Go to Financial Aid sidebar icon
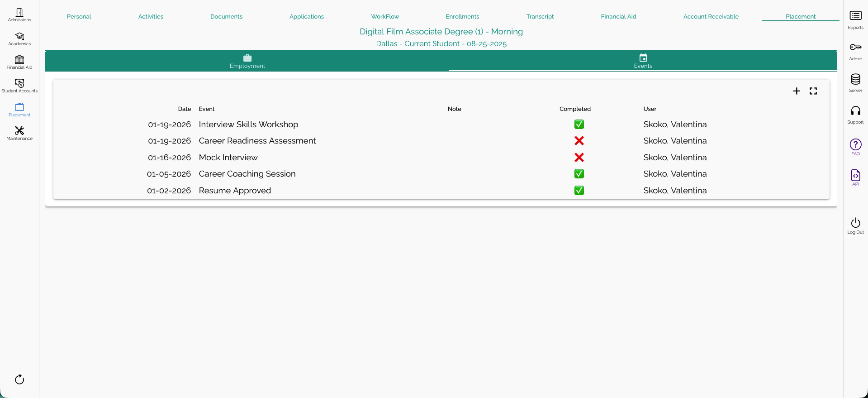The width and height of the screenshot is (868, 398). point(19,62)
